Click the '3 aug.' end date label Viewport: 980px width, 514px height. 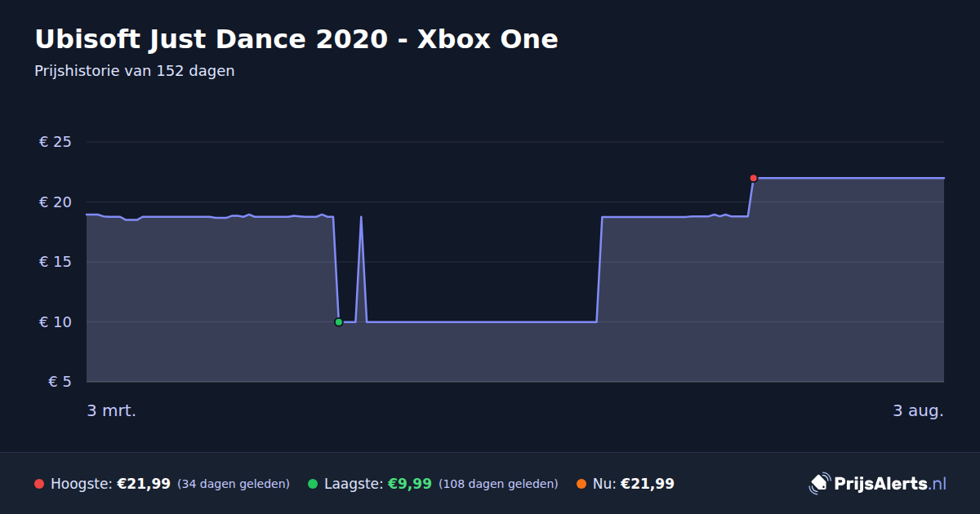(x=918, y=410)
